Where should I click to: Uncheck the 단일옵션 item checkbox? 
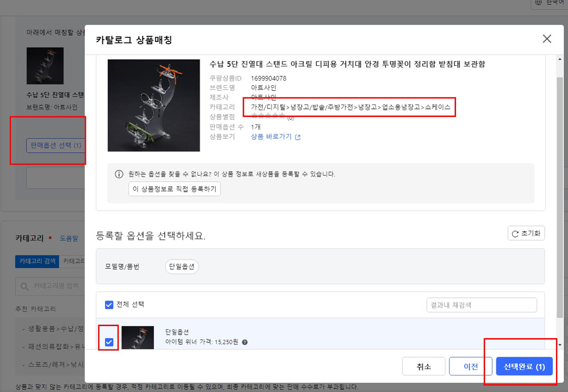tap(109, 342)
